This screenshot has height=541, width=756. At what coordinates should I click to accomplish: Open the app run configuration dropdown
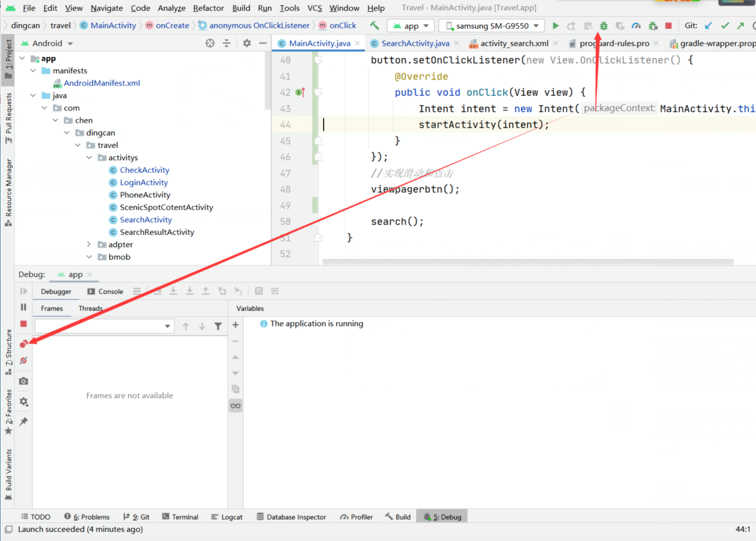click(410, 26)
